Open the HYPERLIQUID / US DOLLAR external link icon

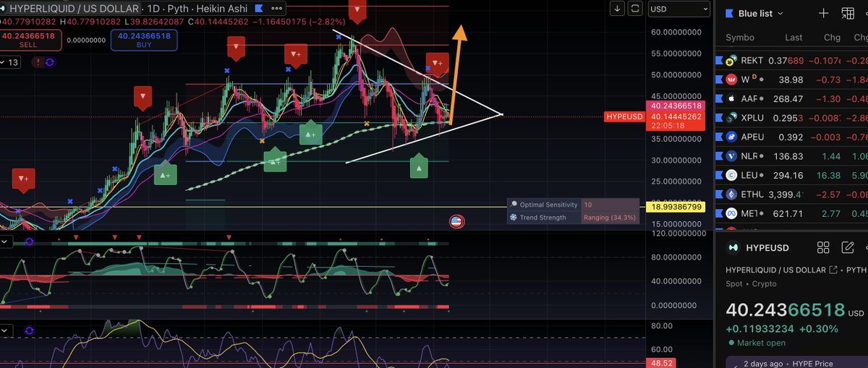pos(833,270)
